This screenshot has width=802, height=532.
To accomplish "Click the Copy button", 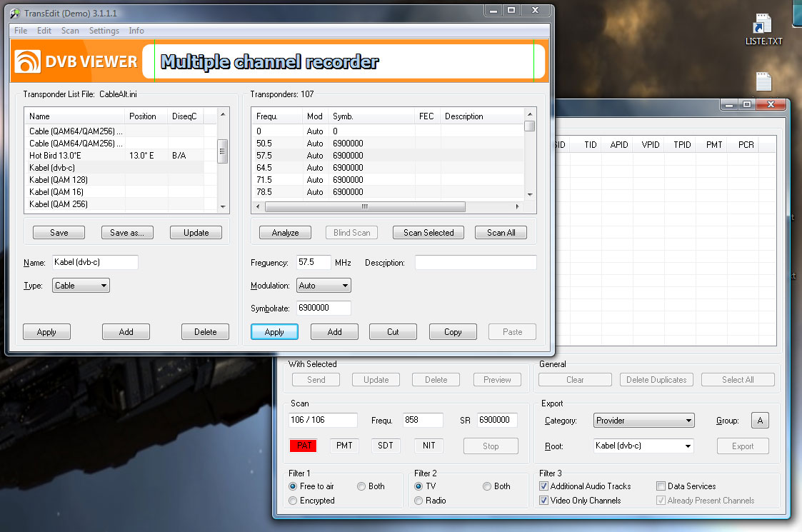I will (x=453, y=332).
